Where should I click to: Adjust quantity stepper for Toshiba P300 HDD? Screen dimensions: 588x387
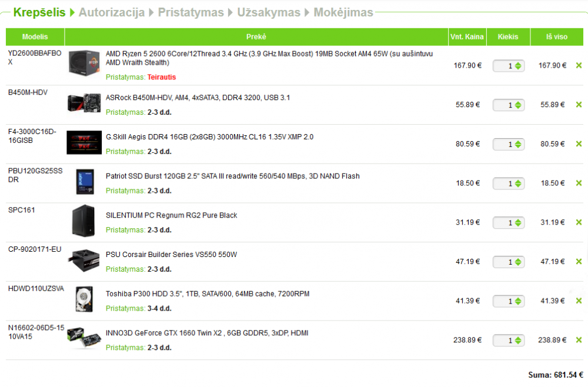pyautogui.click(x=518, y=301)
